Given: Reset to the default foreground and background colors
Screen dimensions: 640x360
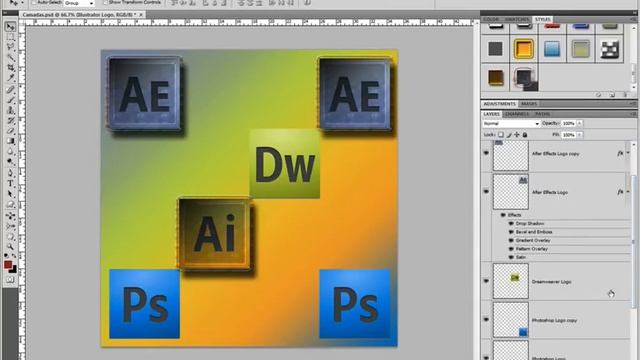Looking at the screenshot, I should 6,256.
